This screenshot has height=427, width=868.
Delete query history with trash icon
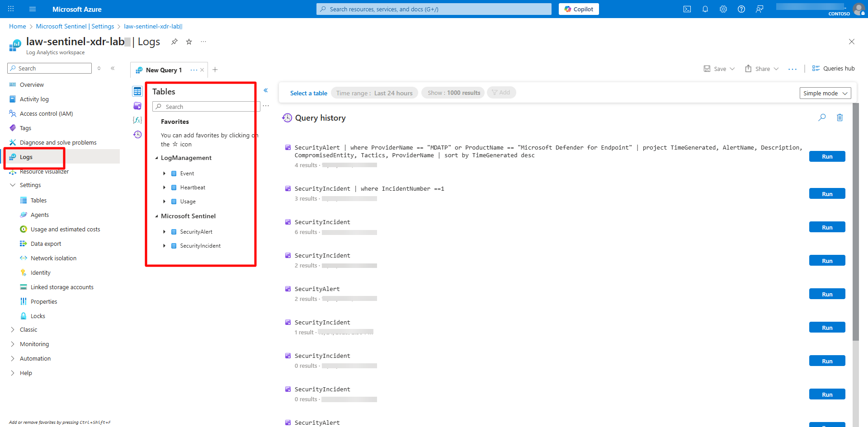(x=840, y=117)
